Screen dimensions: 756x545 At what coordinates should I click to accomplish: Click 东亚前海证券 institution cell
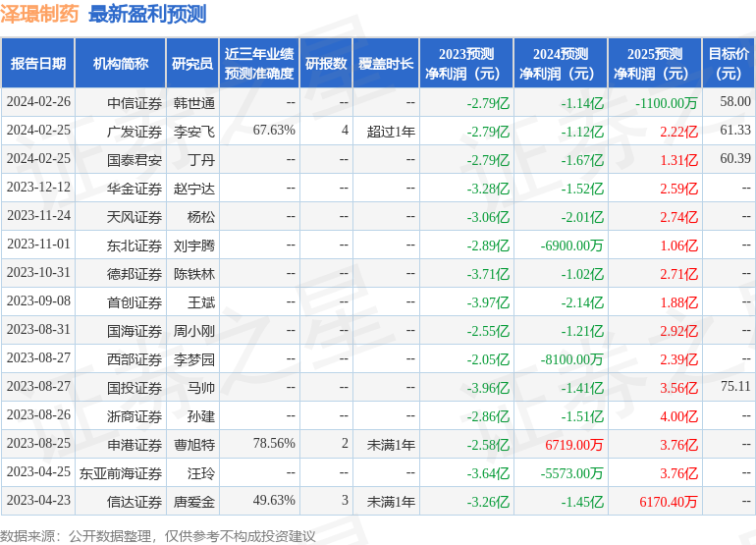(x=121, y=473)
